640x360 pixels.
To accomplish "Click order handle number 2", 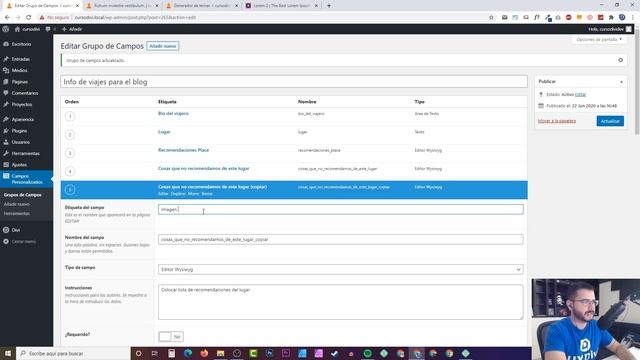I will click(x=70, y=135).
